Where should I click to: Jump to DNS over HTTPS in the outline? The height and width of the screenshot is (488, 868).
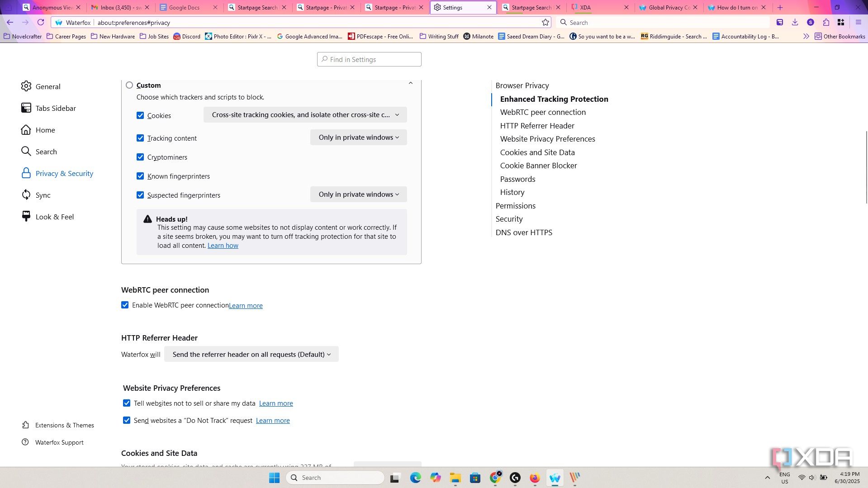524,232
